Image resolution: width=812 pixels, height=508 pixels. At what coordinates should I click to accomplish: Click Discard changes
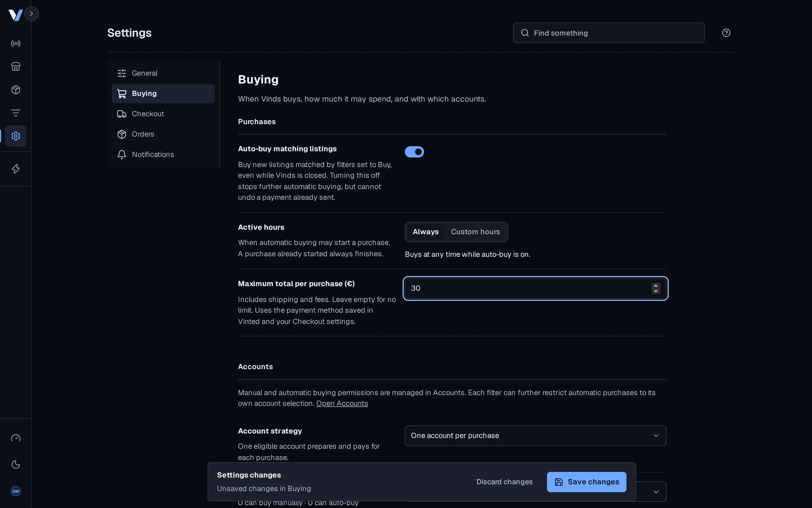504,482
